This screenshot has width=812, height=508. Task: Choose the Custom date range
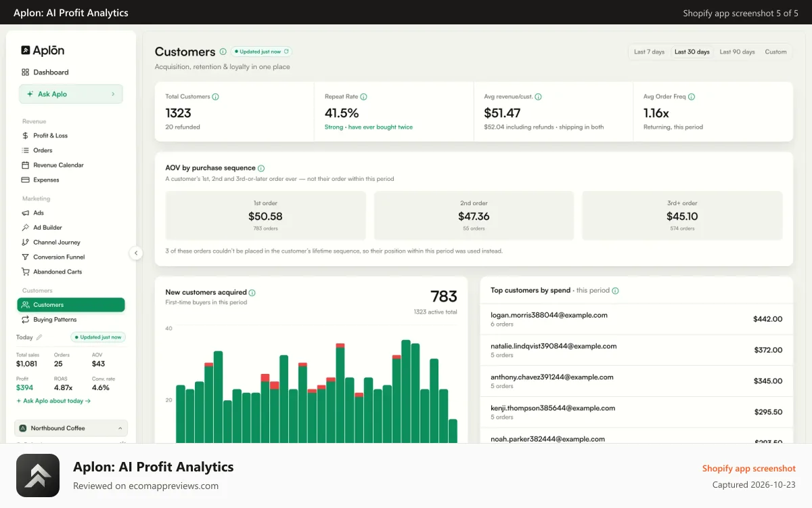pos(775,52)
